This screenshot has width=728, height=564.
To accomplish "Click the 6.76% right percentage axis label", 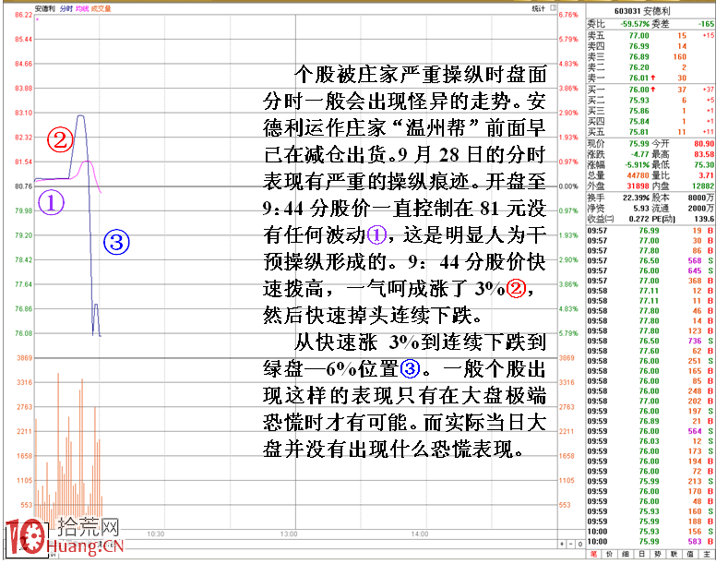I will [568, 16].
